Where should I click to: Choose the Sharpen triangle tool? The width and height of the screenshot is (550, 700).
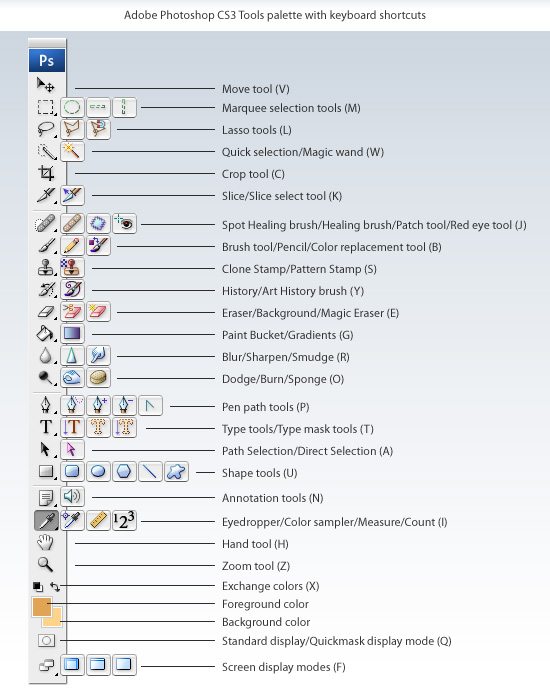point(72,356)
